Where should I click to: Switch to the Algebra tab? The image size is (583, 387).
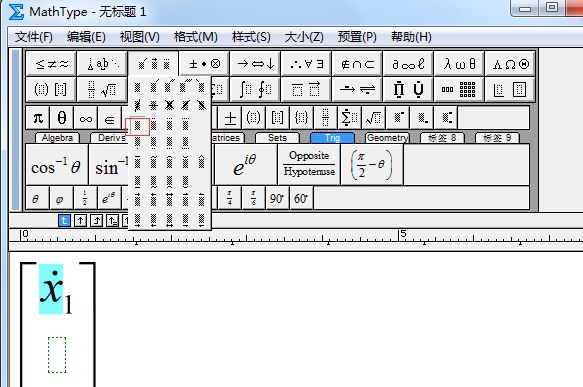57,138
